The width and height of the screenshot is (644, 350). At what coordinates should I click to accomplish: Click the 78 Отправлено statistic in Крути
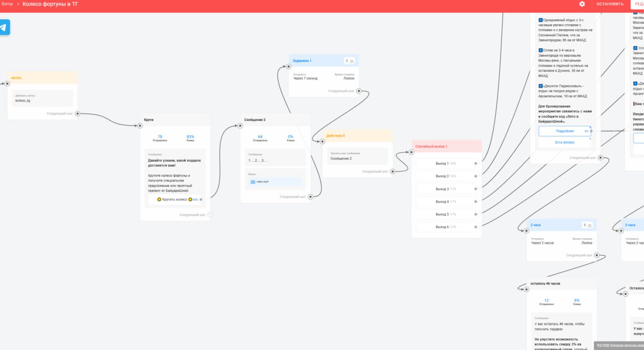coord(160,138)
